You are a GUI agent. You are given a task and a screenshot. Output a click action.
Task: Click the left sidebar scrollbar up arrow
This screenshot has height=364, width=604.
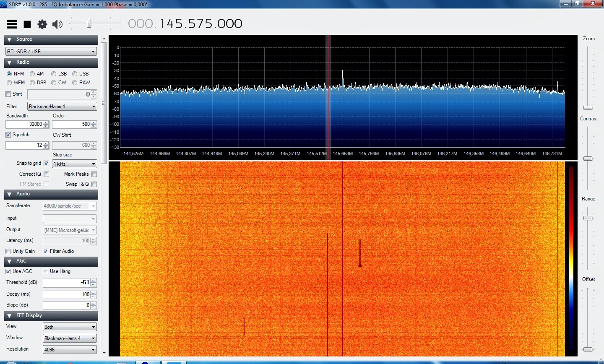point(104,39)
